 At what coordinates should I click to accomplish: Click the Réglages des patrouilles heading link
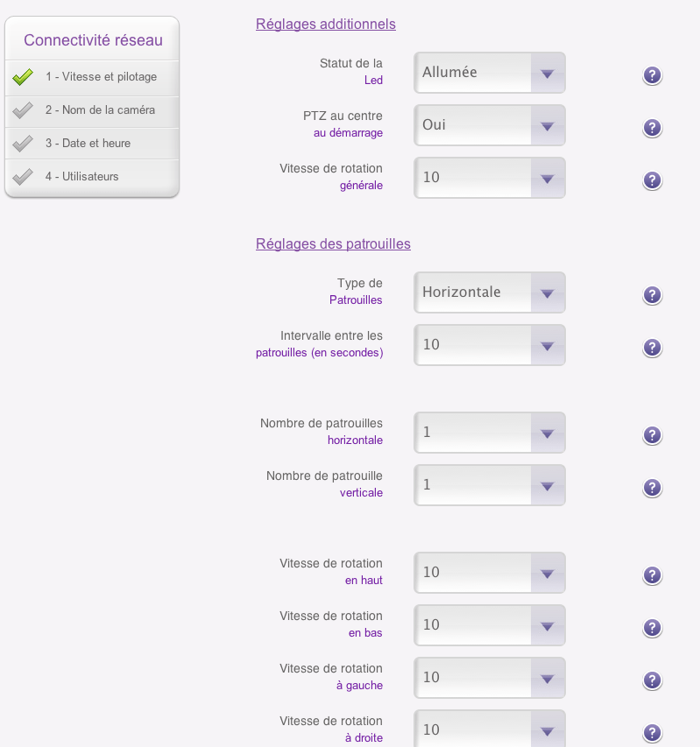[x=333, y=244]
